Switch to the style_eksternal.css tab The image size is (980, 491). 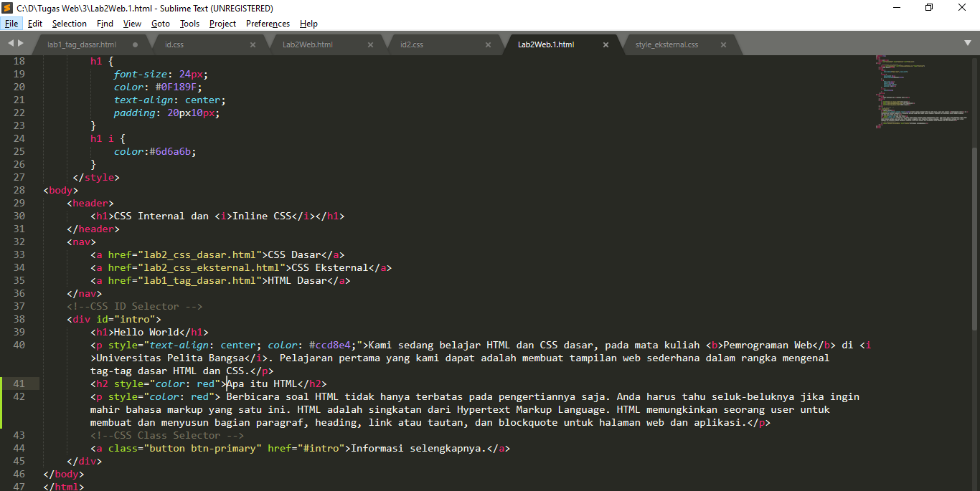click(666, 44)
